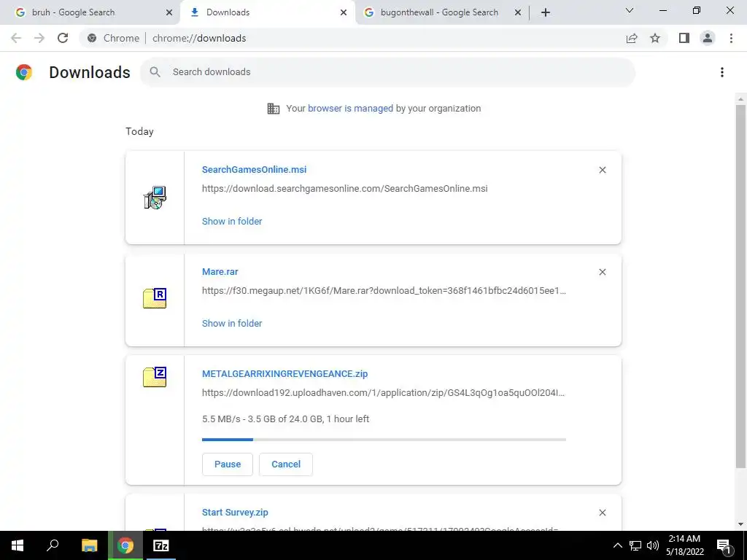Viewport: 747px width, 560px height.
Task: Click the taskbar clock showing 2:14 AM
Action: [684, 545]
